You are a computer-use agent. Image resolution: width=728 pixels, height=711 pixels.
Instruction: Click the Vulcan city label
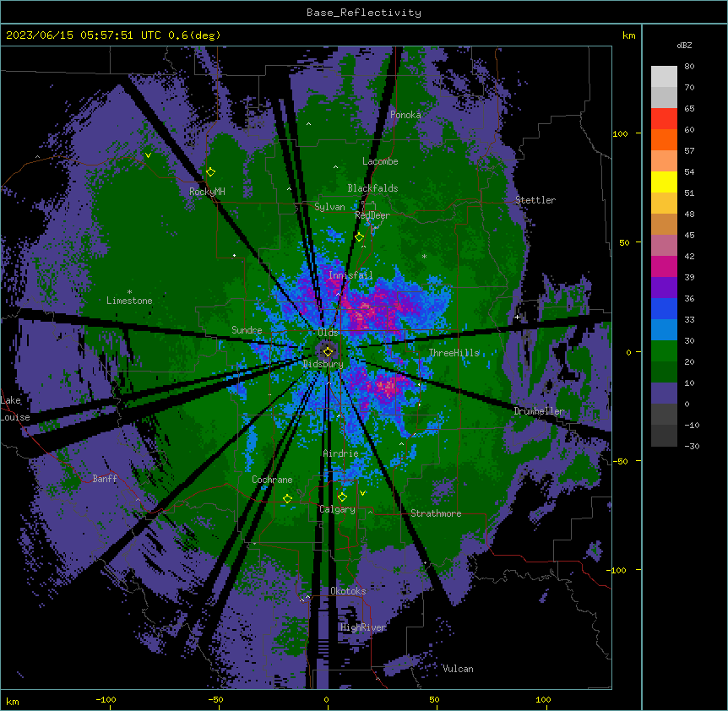459,669
